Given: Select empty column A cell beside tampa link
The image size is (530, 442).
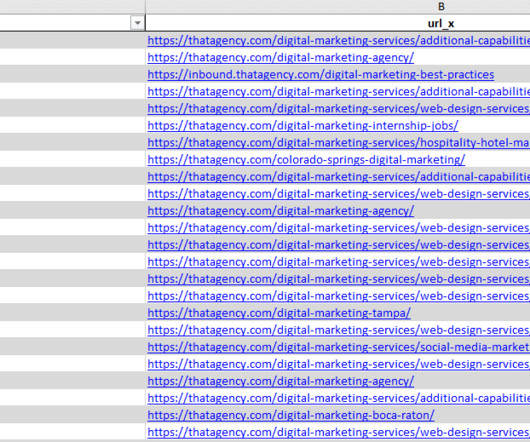Looking at the screenshot, I should pyautogui.click(x=72, y=313).
